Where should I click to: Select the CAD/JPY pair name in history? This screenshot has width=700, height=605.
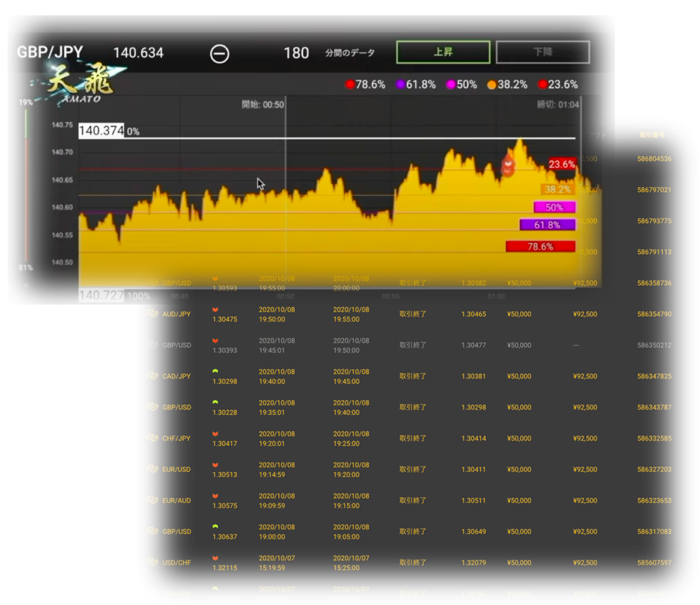click(x=177, y=376)
